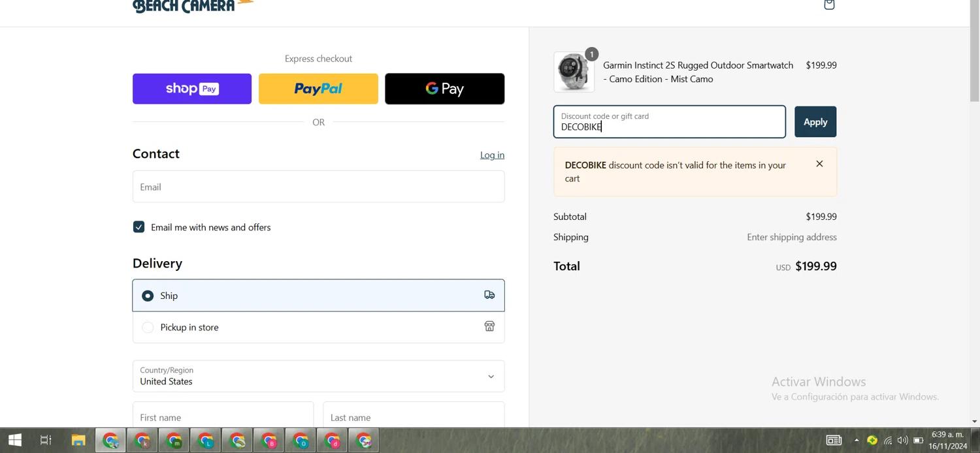Open the volume speaker tray icon
980x453 pixels.
click(x=902, y=441)
